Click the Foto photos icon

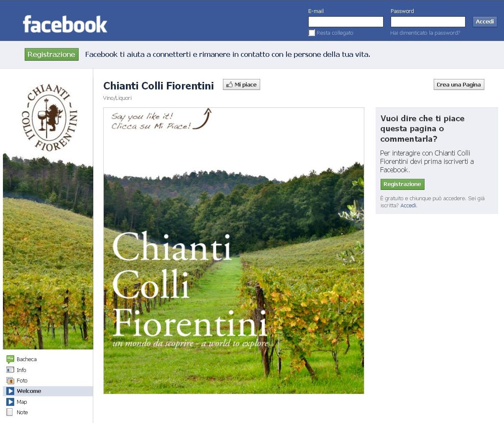point(10,380)
